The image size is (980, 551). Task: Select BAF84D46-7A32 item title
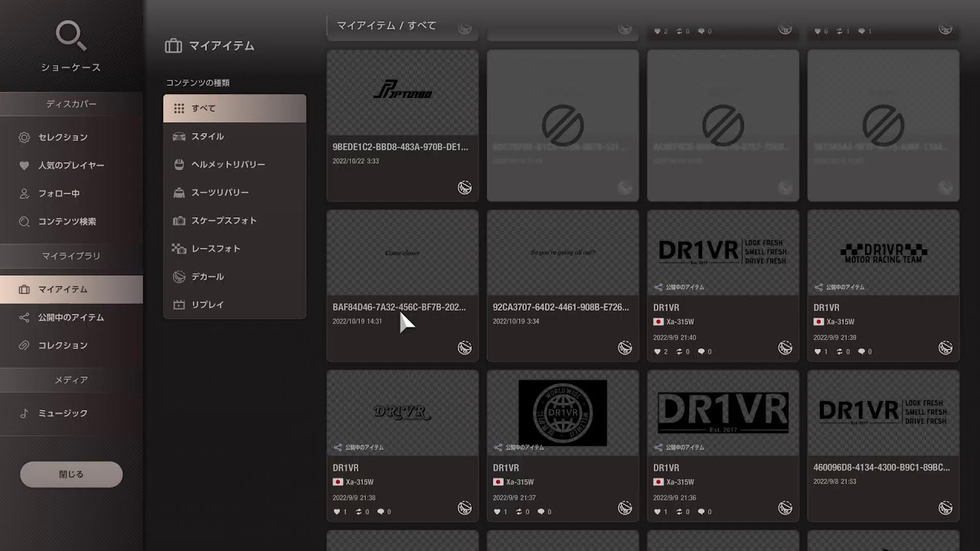click(399, 307)
